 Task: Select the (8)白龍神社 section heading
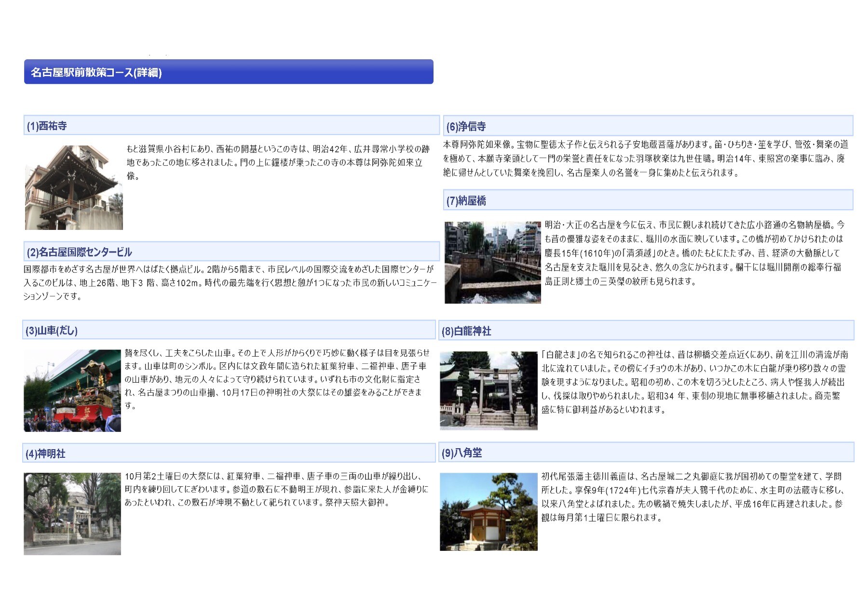tap(647, 331)
